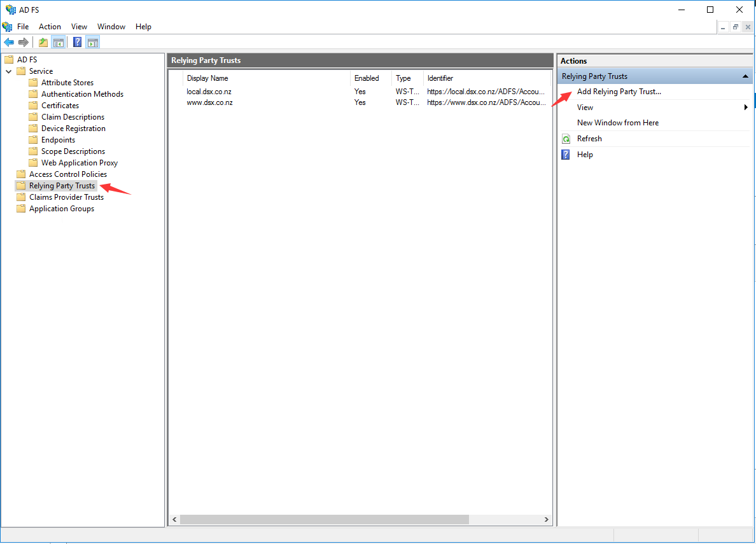Click the Help question-mark icon in Actions
Screen dimensions: 756x544
click(566, 155)
